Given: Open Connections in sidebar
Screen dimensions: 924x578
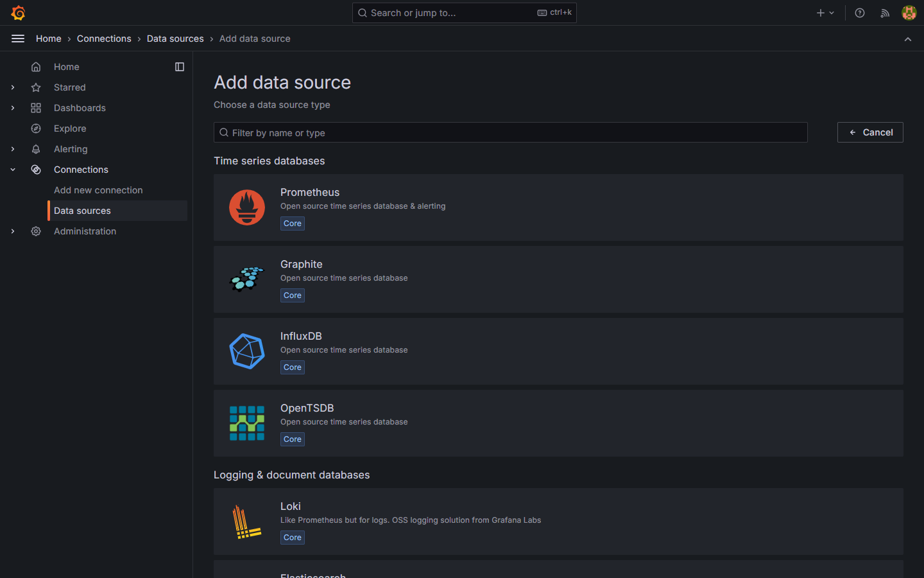Looking at the screenshot, I should tap(81, 170).
